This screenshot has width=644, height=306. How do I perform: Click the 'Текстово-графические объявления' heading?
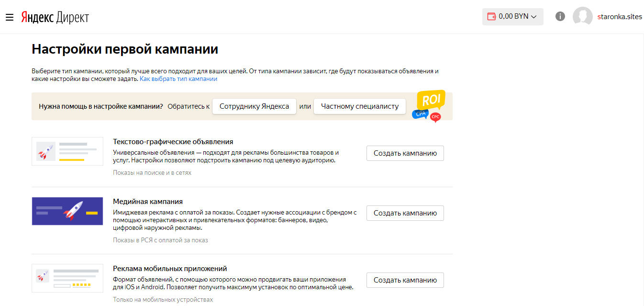tap(173, 142)
